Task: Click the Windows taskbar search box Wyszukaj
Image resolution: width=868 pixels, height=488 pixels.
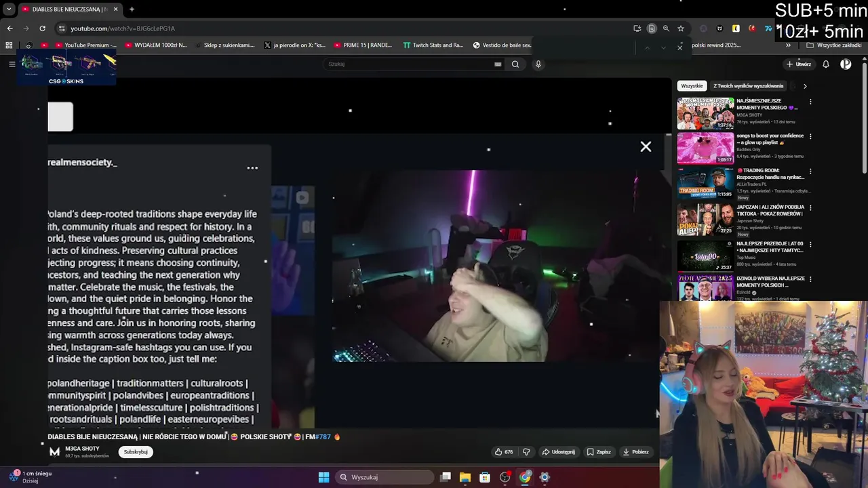Action: click(384, 477)
